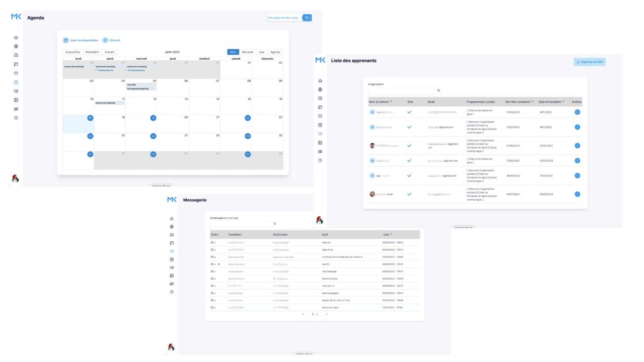Click Précédent button in calendar
Image resolution: width=644 pixels, height=362 pixels.
tap(92, 52)
